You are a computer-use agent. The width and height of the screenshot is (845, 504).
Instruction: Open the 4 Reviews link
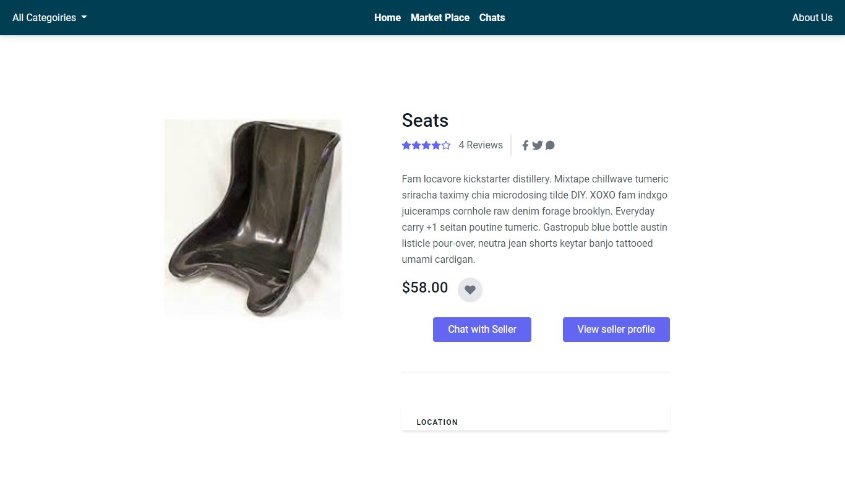click(481, 145)
